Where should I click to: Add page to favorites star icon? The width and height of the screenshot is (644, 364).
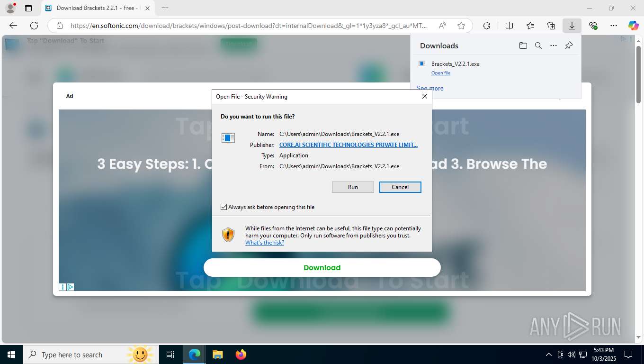coord(461,26)
